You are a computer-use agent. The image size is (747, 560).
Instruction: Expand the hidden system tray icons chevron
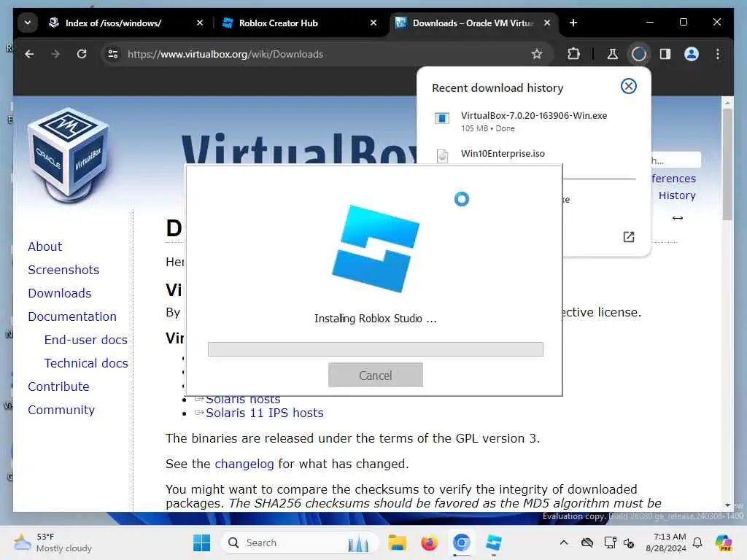(564, 542)
